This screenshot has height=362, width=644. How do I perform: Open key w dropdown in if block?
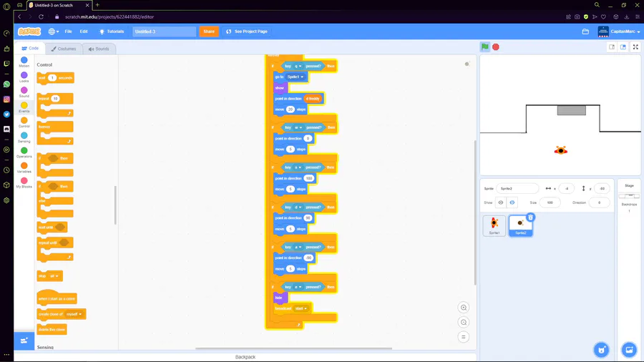pyautogui.click(x=298, y=127)
